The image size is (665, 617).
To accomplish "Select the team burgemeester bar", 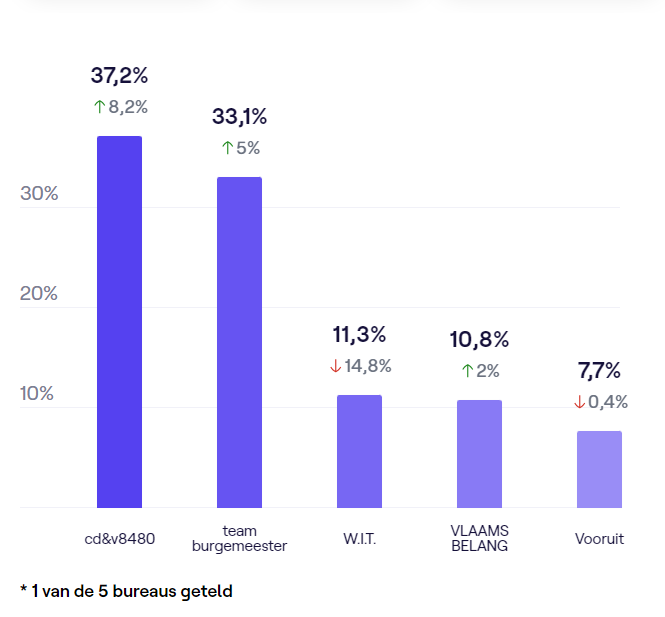I will click(239, 342).
